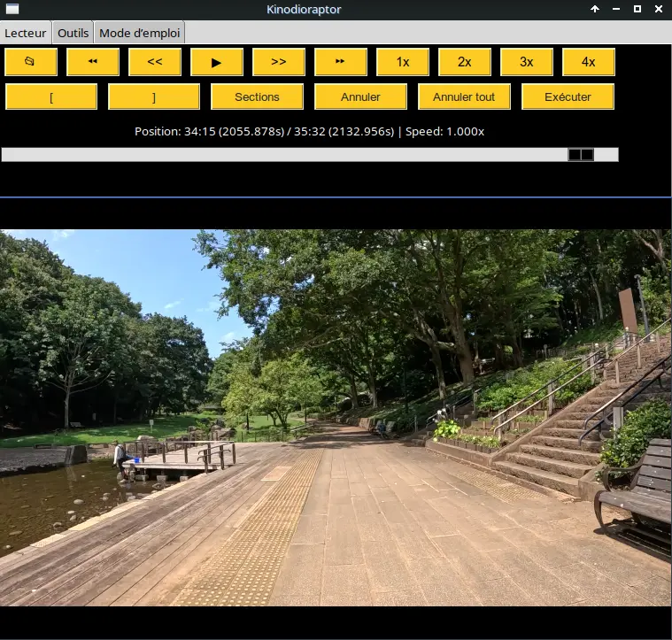Open the Sections list
The image size is (672, 640).
tap(258, 96)
